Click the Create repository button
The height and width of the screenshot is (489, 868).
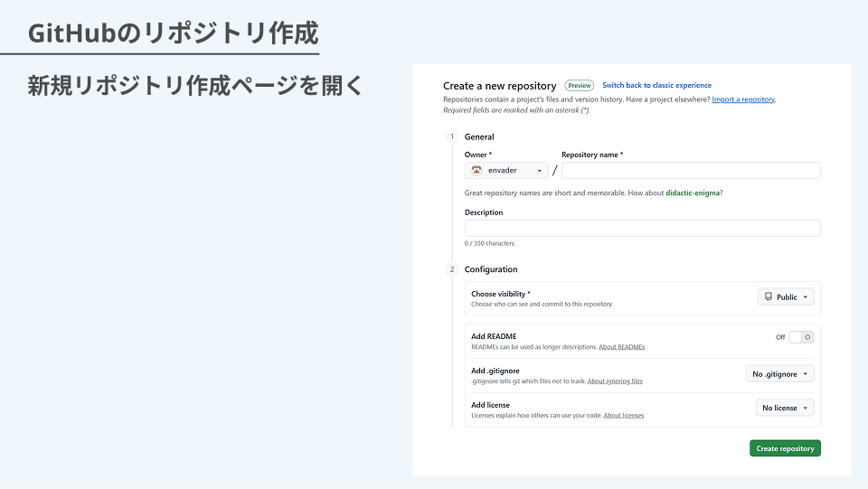pos(785,448)
